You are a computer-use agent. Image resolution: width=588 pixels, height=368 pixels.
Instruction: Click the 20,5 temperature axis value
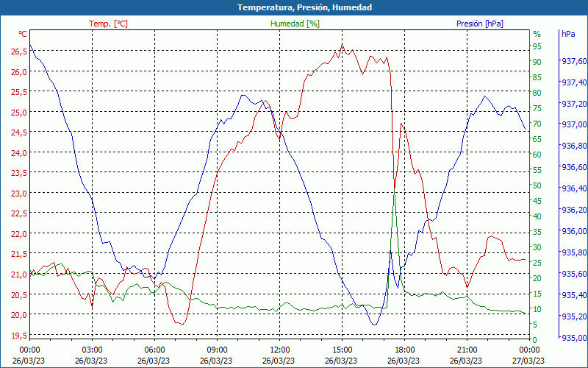[19, 295]
